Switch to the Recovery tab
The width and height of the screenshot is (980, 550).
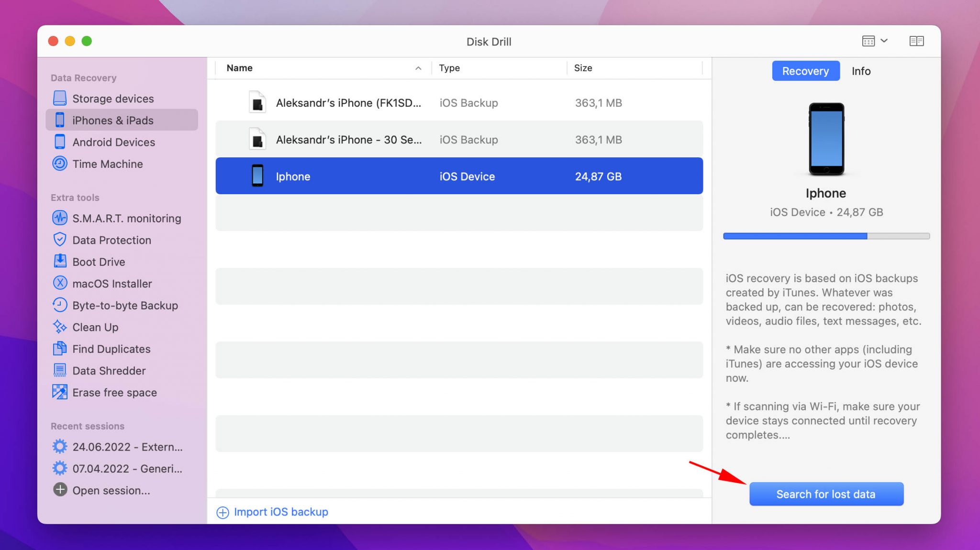tap(806, 70)
